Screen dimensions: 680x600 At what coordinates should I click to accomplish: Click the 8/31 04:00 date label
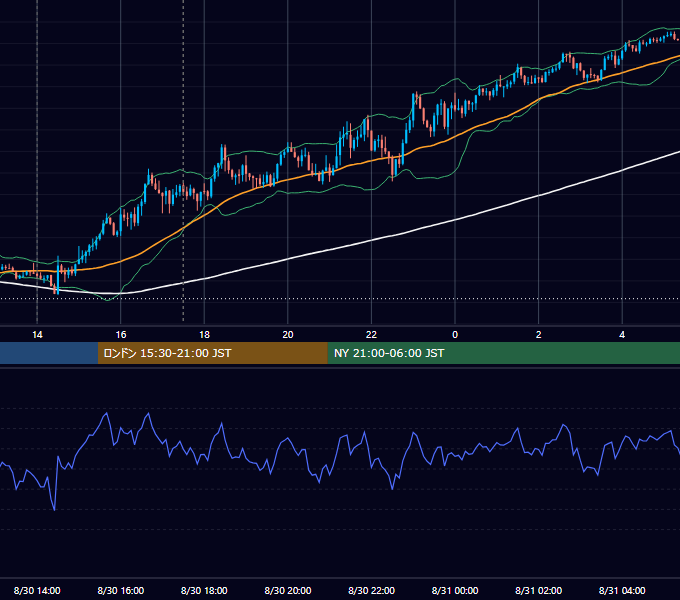[622, 590]
